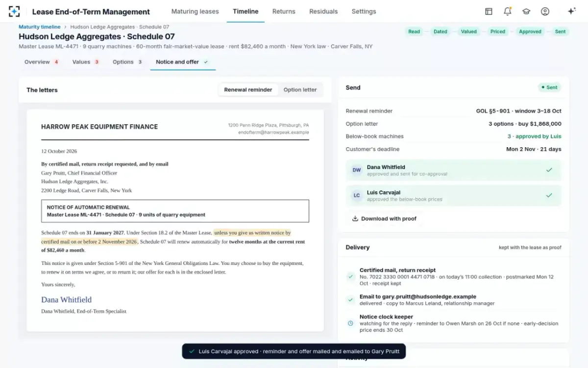This screenshot has width=588, height=368.
Task: Click the Sent badge in Send panel
Action: [549, 87]
